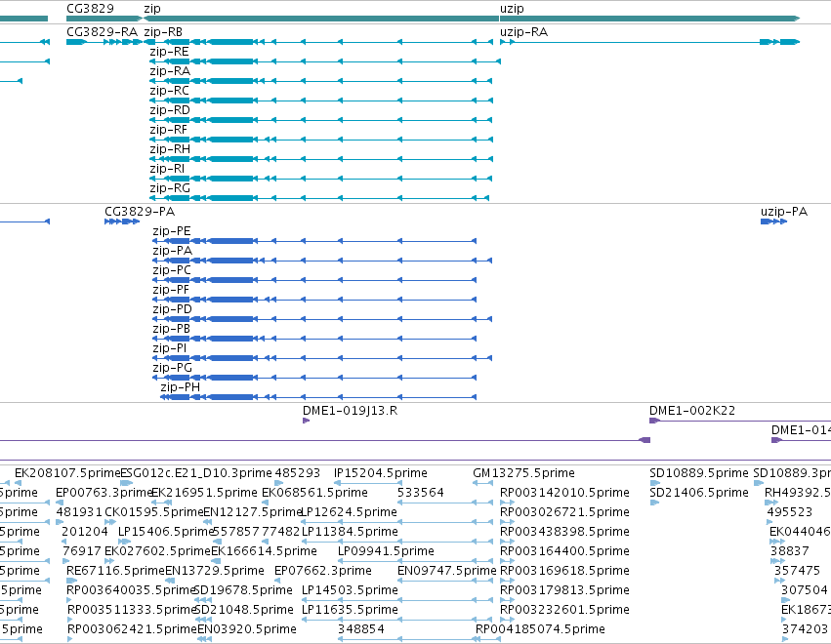Click the LP09941.5prime EST label
The height and width of the screenshot is (644, 831).
tap(386, 551)
